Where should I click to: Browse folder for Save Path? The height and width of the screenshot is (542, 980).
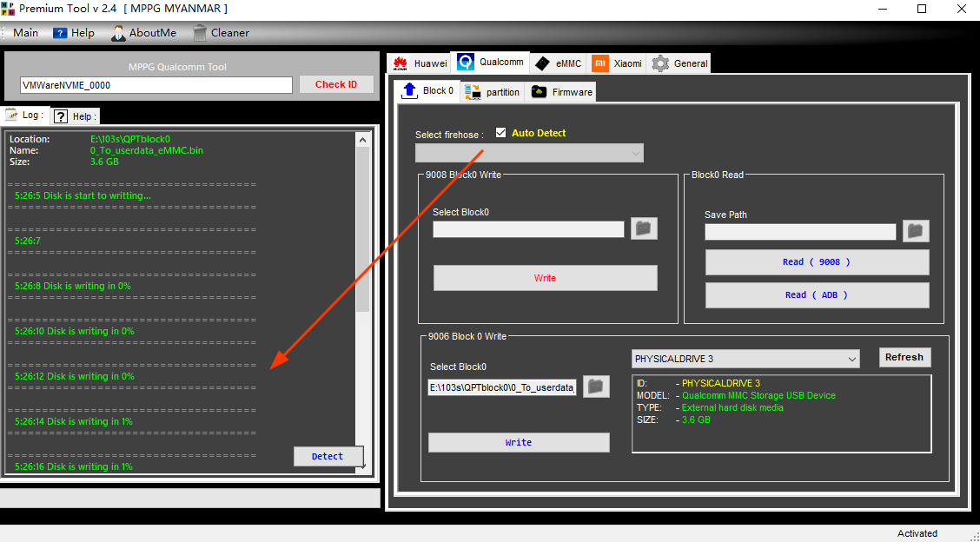(916, 231)
